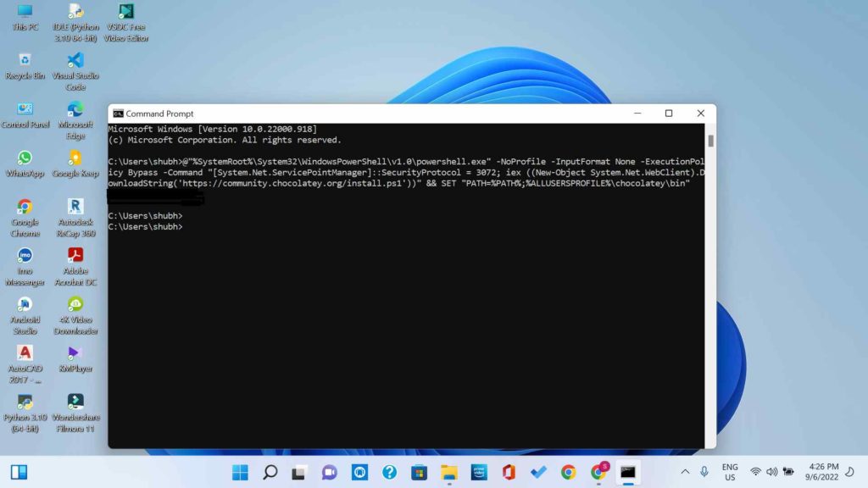Select the Google Keep desktop icon

pos(75,164)
